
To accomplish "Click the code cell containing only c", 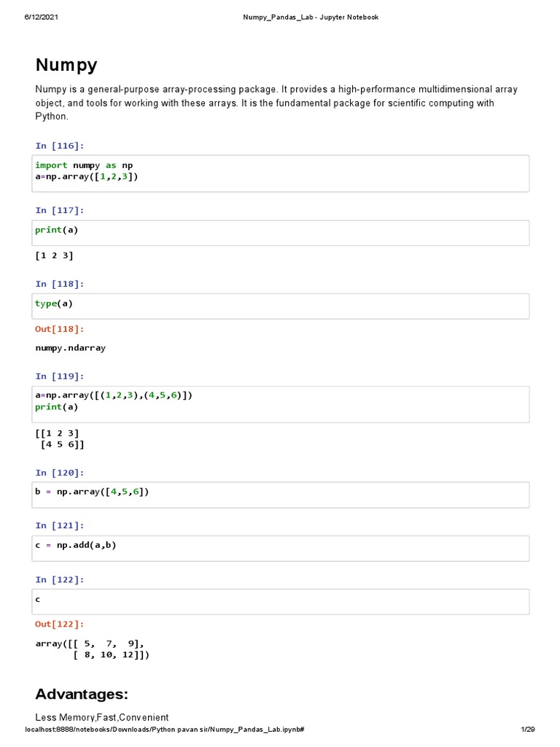I will (x=281, y=602).
